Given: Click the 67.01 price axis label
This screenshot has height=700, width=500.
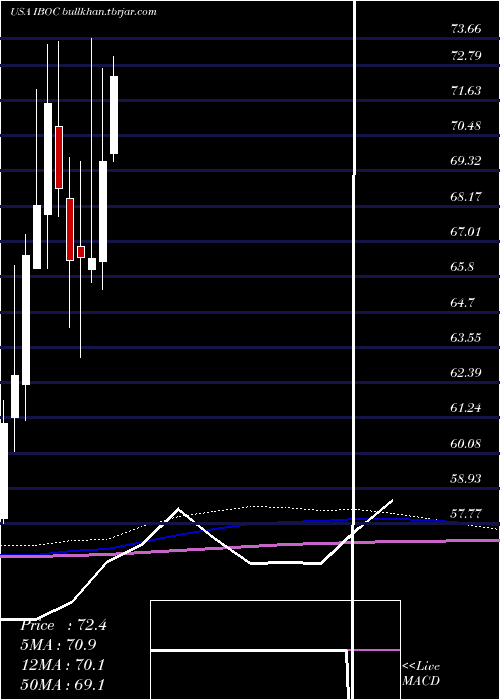Looking at the screenshot, I should coord(466,231).
